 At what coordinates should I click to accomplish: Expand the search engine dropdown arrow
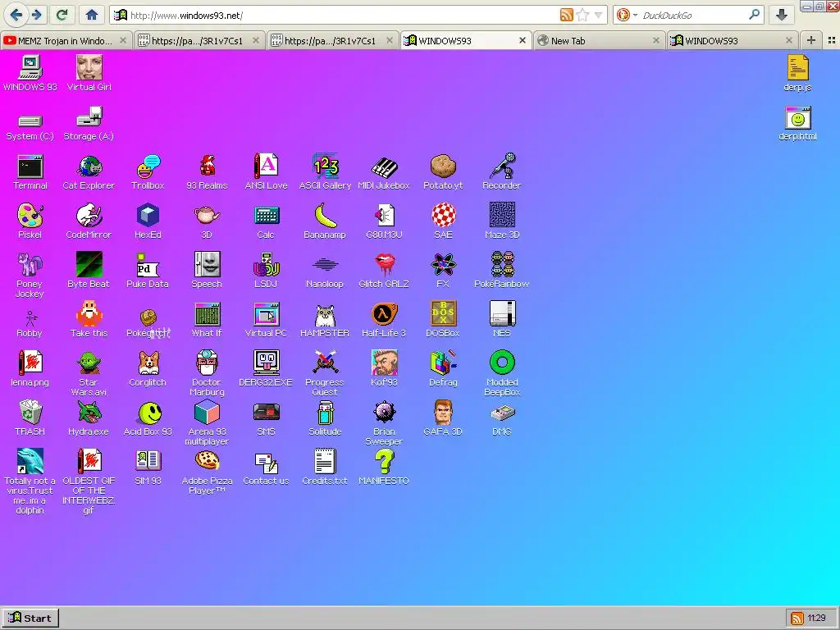pyautogui.click(x=636, y=15)
